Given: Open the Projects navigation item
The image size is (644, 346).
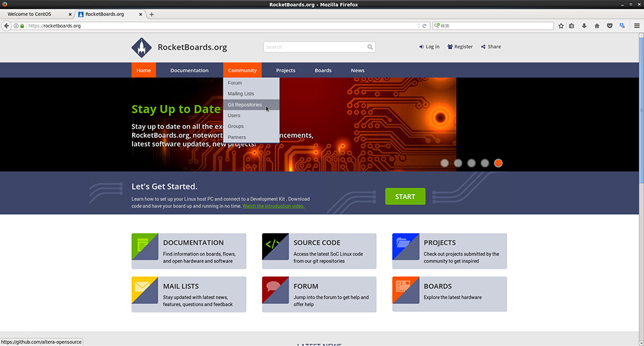Looking at the screenshot, I should point(285,70).
